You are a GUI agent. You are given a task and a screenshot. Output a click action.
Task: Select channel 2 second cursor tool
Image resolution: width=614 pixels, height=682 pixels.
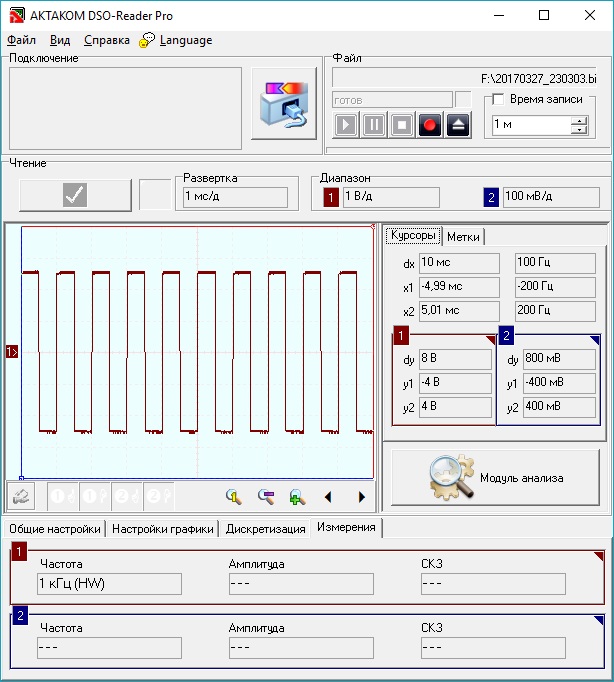pos(159,496)
